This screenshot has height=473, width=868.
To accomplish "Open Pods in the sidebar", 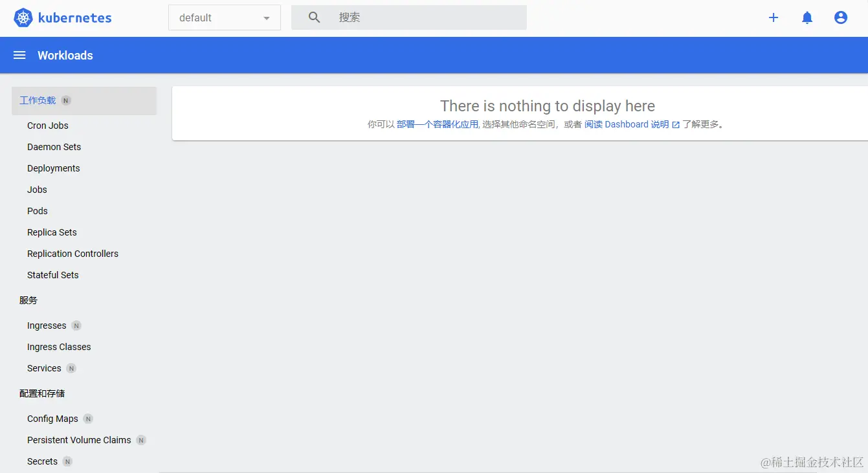I will tap(38, 211).
